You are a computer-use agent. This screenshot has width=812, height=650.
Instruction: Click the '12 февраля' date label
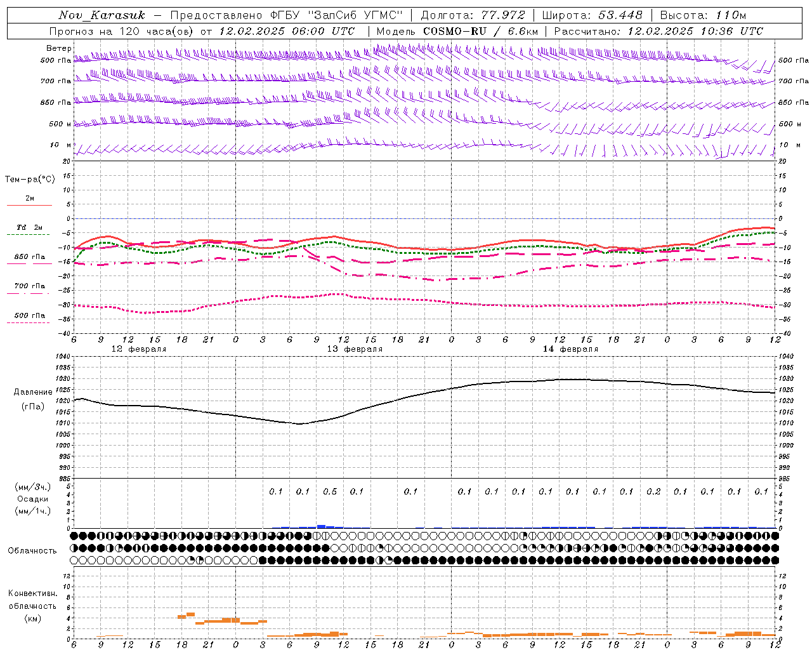(x=139, y=349)
